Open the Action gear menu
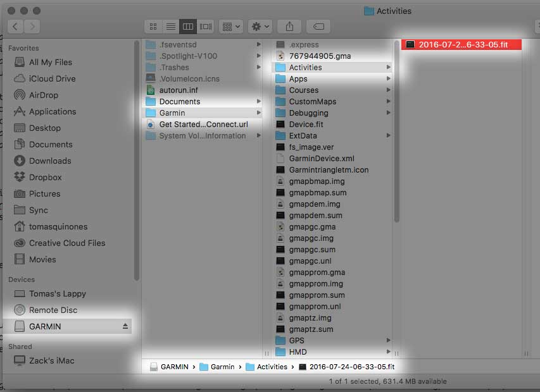 pos(260,27)
